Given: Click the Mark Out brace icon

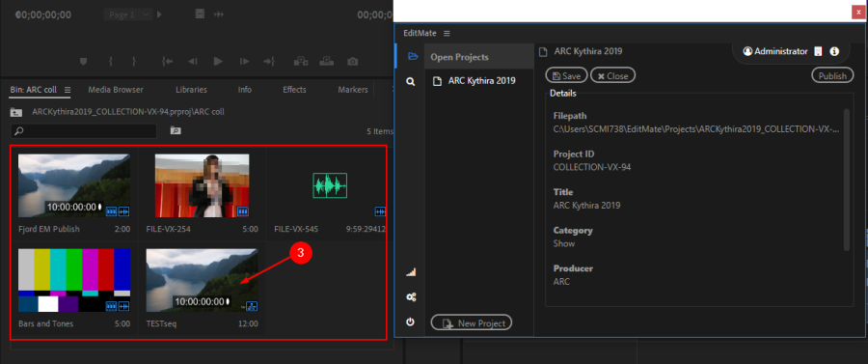Looking at the screenshot, I should pyautogui.click(x=134, y=62).
